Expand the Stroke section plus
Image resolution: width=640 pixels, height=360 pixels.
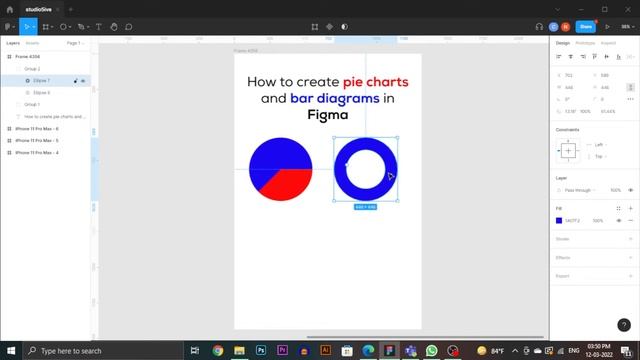(x=631, y=239)
